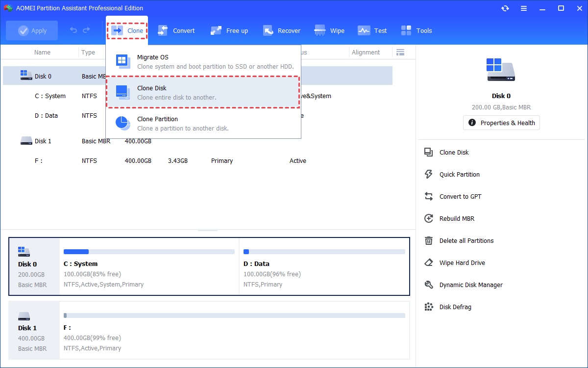This screenshot has height=368, width=588.
Task: Click the Clone Disk panel icon
Action: pyautogui.click(x=429, y=153)
